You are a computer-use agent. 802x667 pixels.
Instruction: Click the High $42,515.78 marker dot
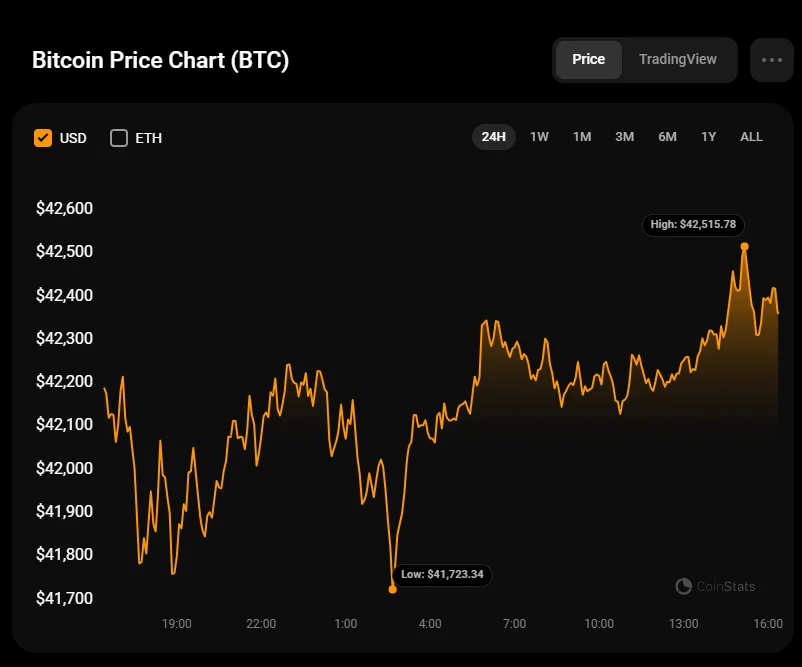coord(744,246)
